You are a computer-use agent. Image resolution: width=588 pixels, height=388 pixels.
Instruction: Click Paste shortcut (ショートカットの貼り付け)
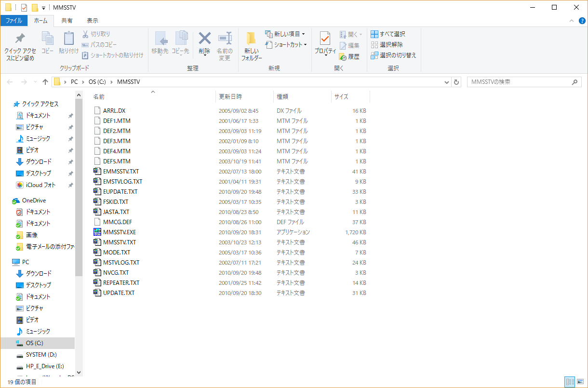pyautogui.click(x=113, y=55)
